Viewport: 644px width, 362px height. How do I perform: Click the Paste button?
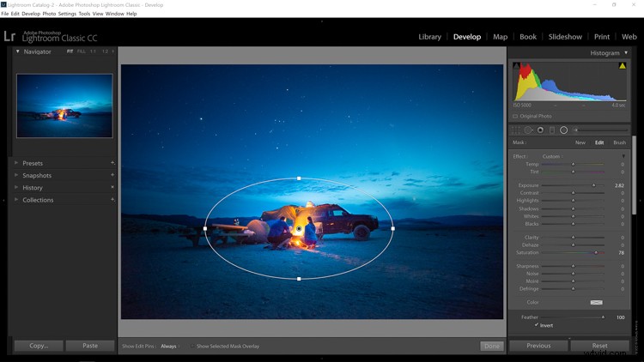pos(90,346)
